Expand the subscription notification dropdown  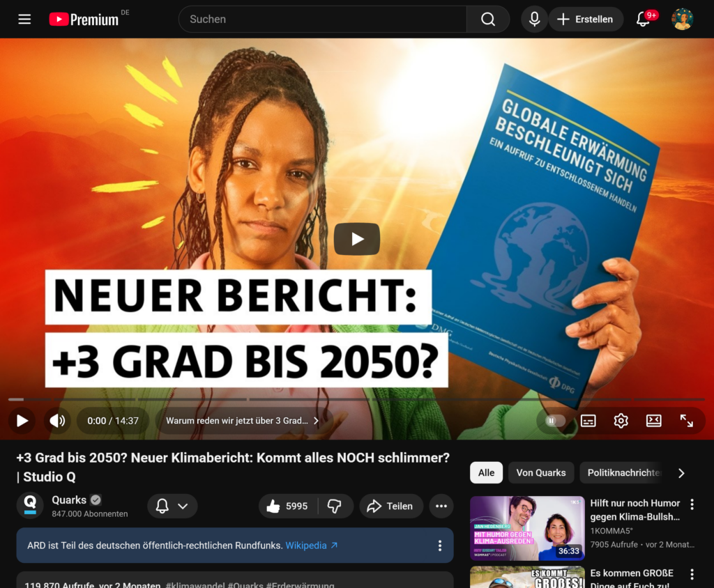(173, 506)
